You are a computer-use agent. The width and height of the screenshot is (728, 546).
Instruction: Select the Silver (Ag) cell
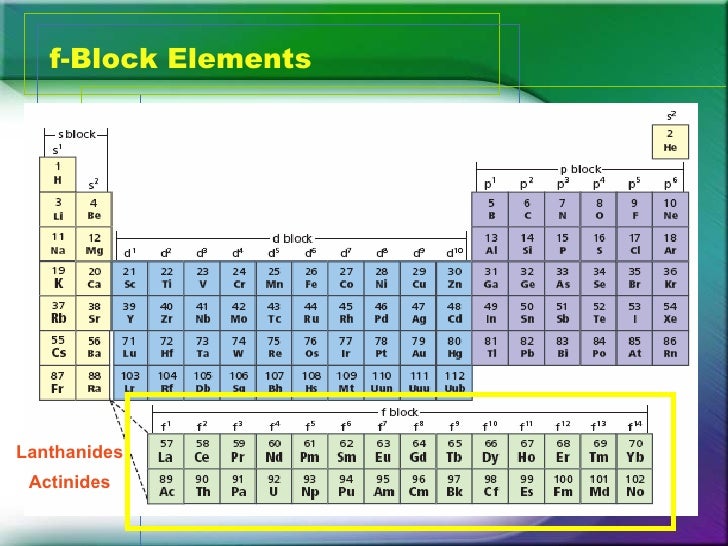(419, 313)
